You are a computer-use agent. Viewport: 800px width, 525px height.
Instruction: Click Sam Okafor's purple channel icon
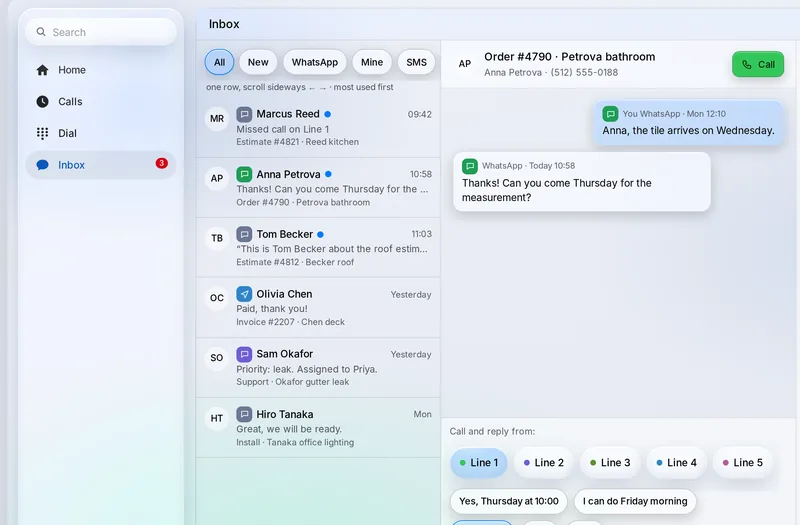click(x=244, y=354)
